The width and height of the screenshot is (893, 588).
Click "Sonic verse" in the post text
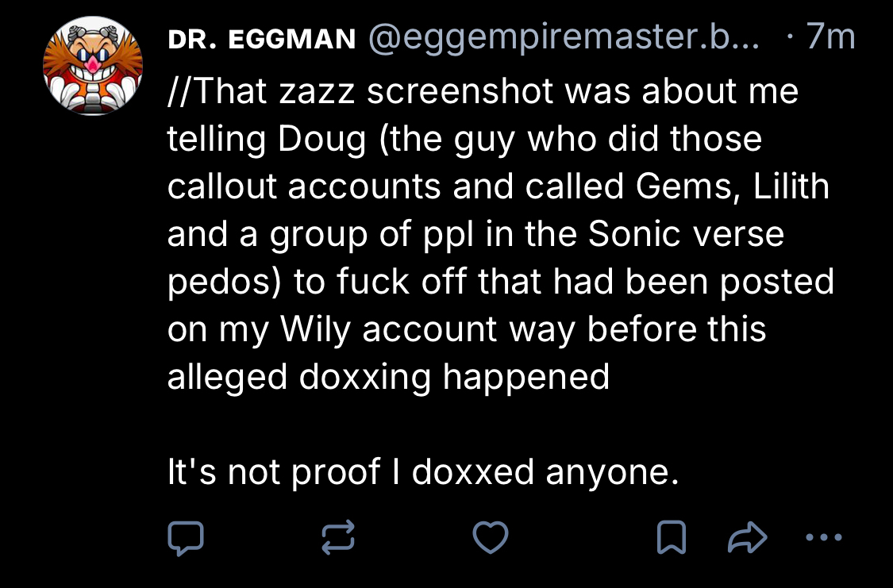coord(685,234)
